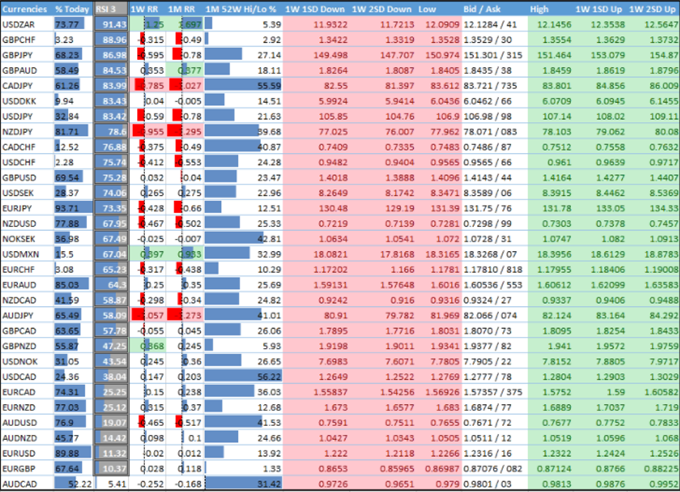The width and height of the screenshot is (680, 492).
Task: Click GBPUSD 1W 1SD Down 1.4018
Action: (333, 178)
